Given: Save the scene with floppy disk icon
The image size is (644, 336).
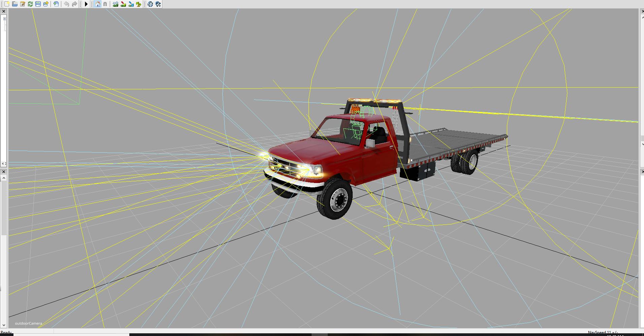Looking at the screenshot, I should coord(38,4).
